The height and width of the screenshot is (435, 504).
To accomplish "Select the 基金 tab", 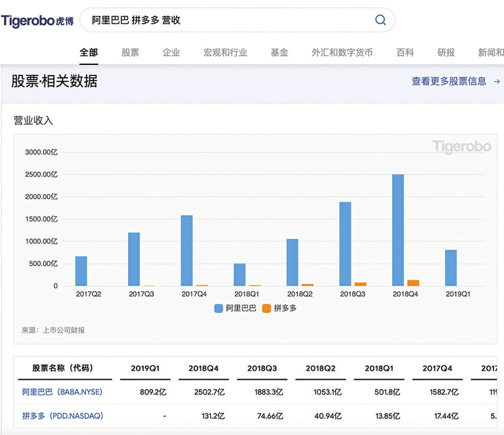I will coord(279,53).
